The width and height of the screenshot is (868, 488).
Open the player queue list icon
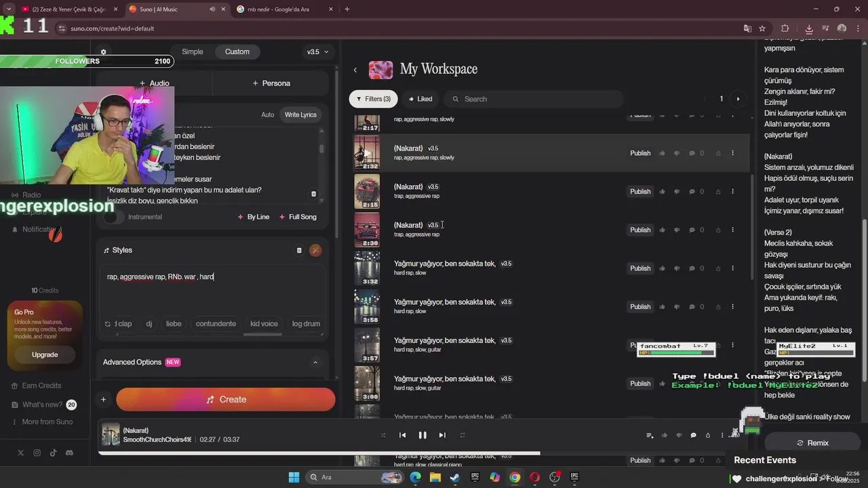tap(650, 435)
